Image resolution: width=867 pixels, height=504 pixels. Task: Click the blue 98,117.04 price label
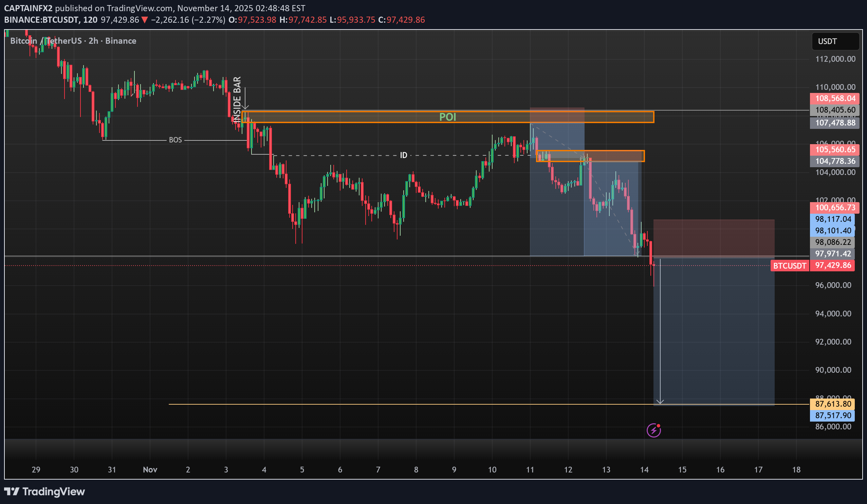click(x=833, y=219)
